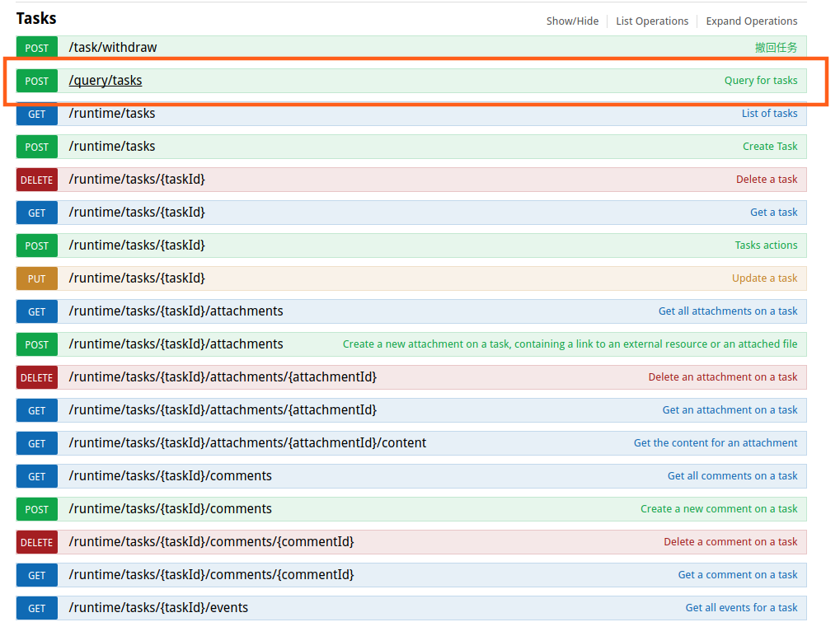Viewport: 840px width, 622px height.
Task: Click Get the content for an attachment
Action: [716, 443]
